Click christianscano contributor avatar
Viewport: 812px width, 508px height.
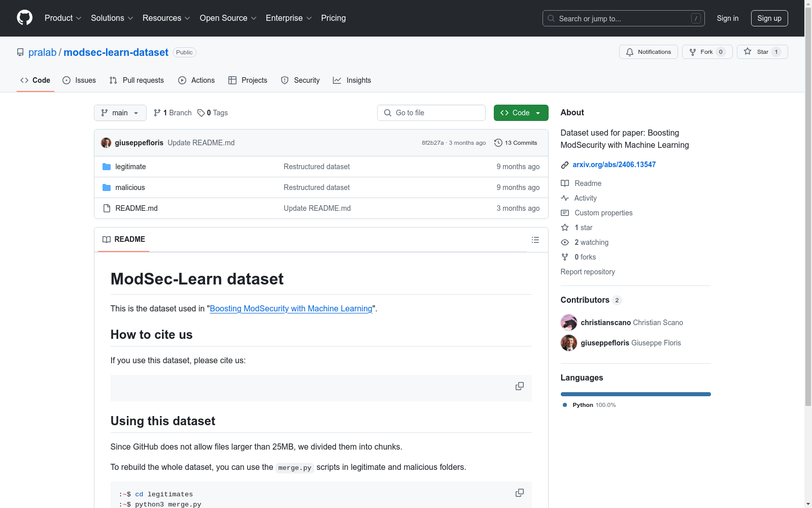[569, 323]
